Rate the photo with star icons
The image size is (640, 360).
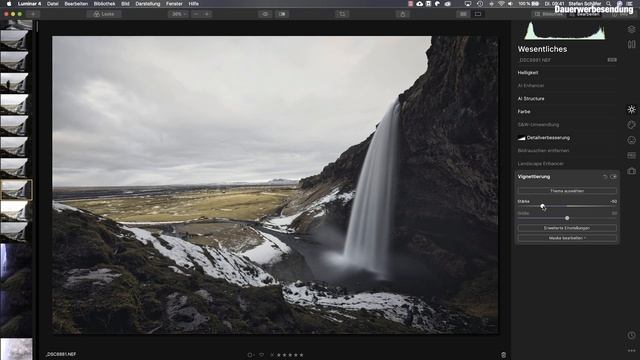pyautogui.click(x=290, y=355)
